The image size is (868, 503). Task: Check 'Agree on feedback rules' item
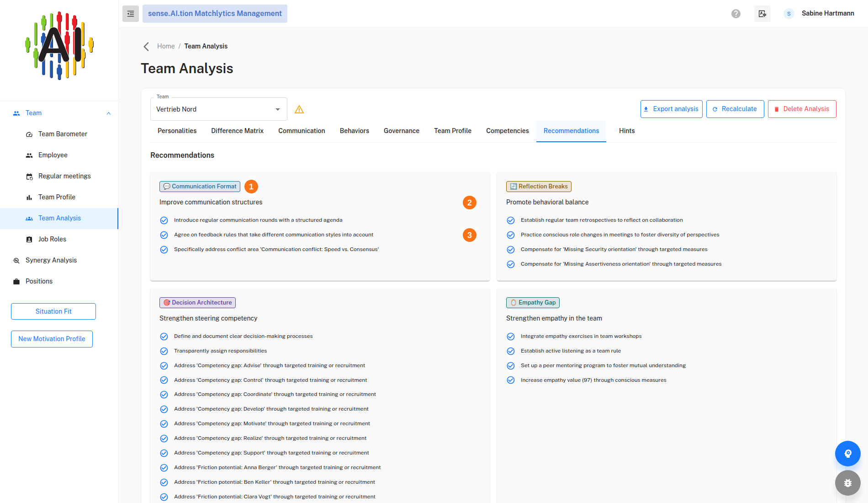pyautogui.click(x=164, y=235)
